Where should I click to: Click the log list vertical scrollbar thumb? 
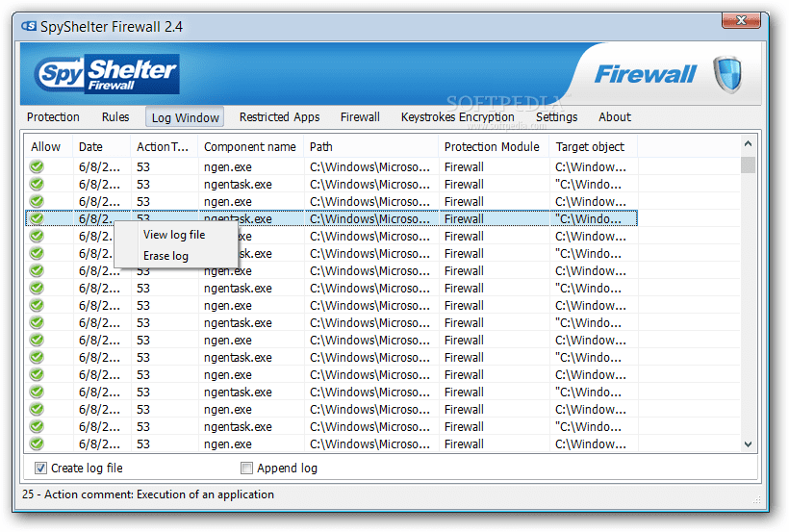pos(749,165)
